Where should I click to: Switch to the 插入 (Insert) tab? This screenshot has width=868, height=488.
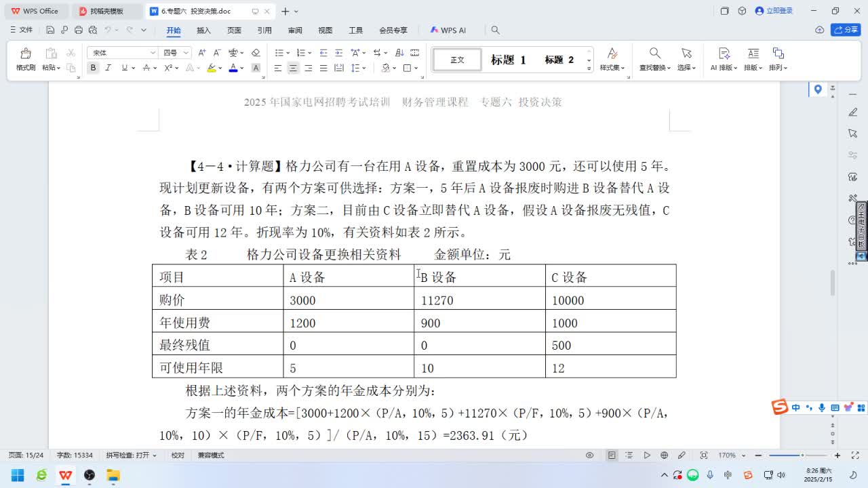tap(203, 30)
